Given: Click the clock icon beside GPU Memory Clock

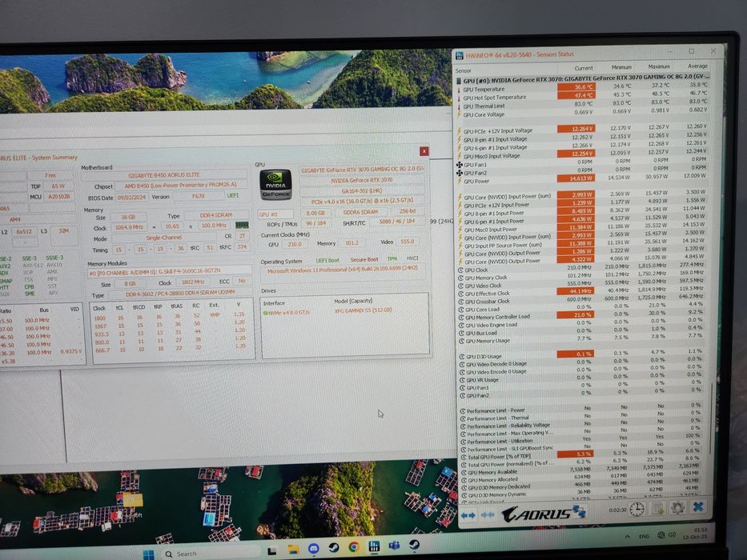Looking at the screenshot, I should (460, 278).
